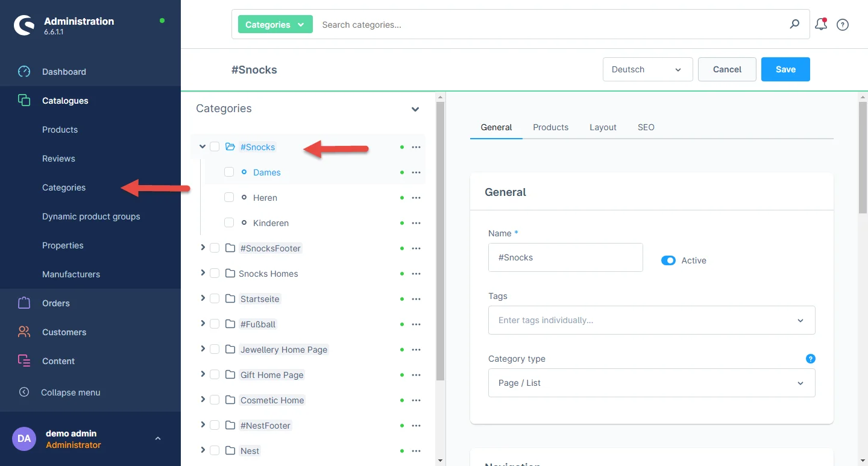The width and height of the screenshot is (868, 466).
Task: Click the Customers people icon
Action: tap(24, 332)
